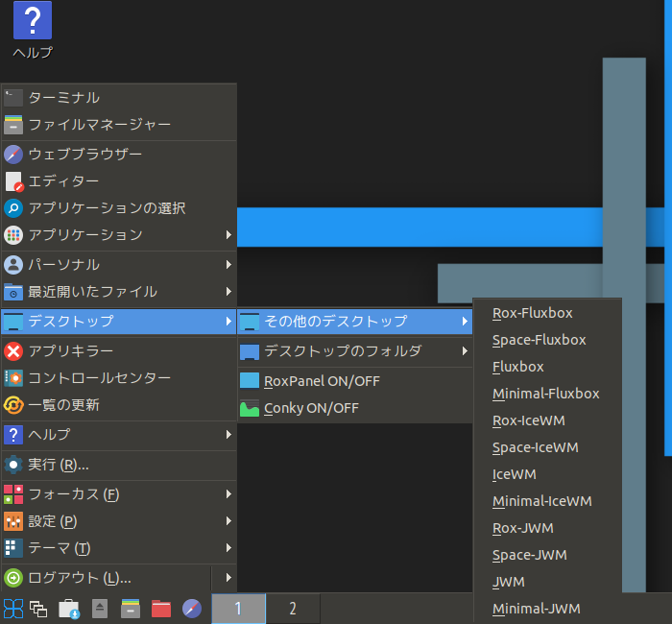
Task: Switch to Space-IceWM desktop
Action: click(x=548, y=448)
